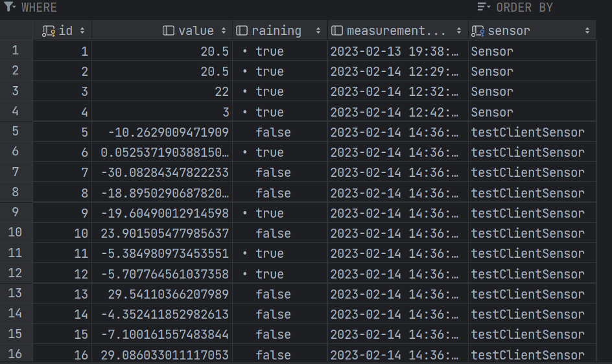612x364 pixels.
Task: Click raining cell 'true' in row 6
Action: click(280, 152)
